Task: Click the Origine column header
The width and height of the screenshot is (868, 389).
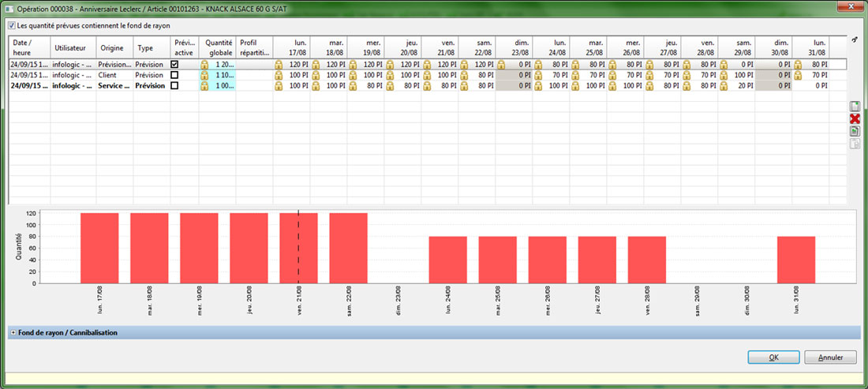Action: click(x=114, y=47)
